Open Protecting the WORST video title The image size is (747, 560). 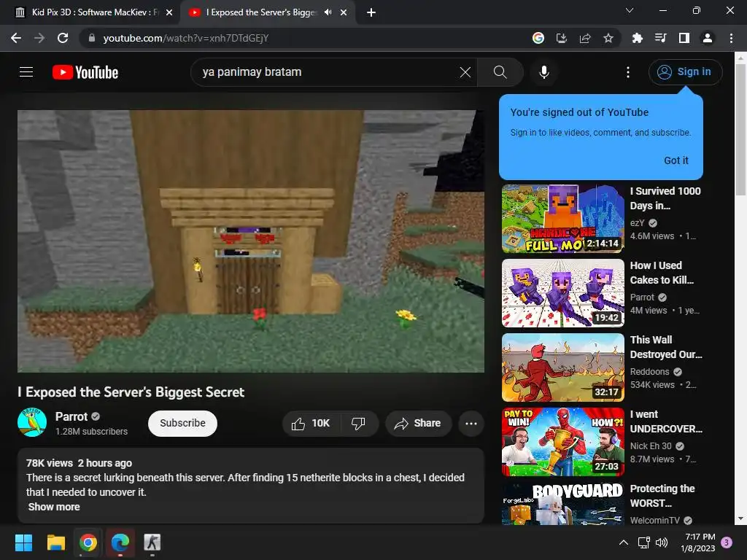pyautogui.click(x=662, y=496)
